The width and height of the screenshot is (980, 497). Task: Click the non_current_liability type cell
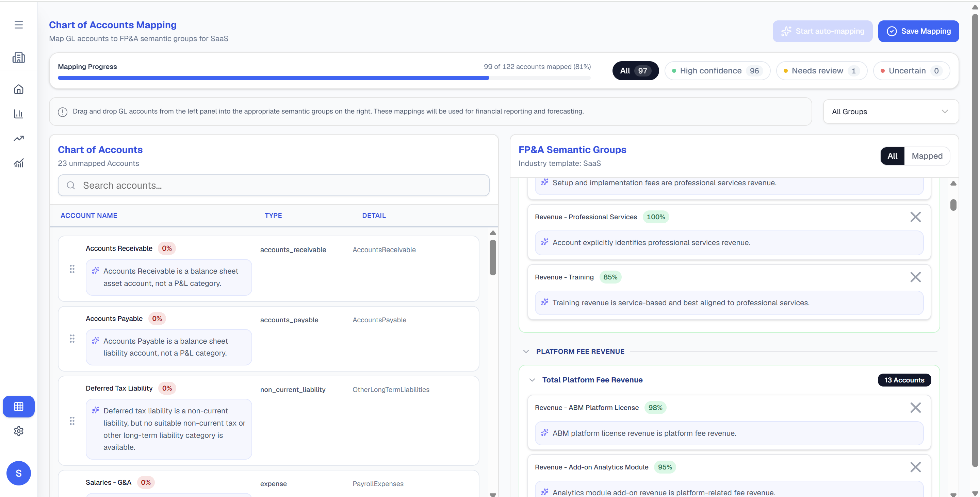(293, 390)
